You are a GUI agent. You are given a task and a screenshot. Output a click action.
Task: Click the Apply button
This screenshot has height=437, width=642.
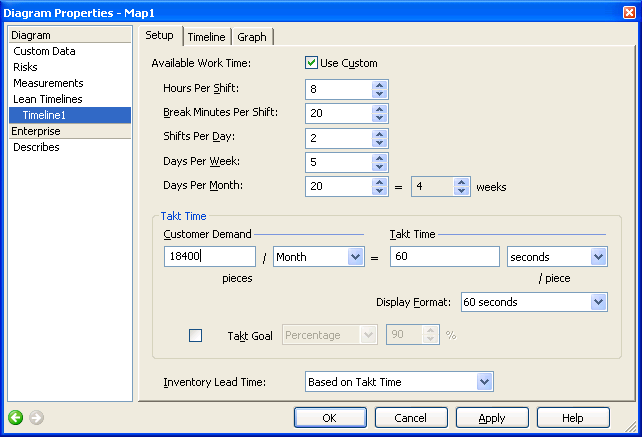492,417
